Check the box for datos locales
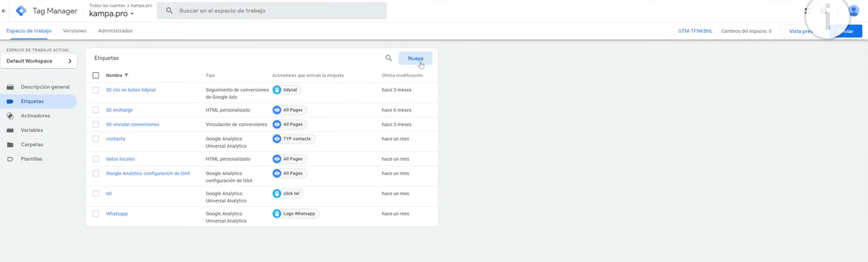Image resolution: width=868 pixels, height=262 pixels. pyautogui.click(x=96, y=159)
